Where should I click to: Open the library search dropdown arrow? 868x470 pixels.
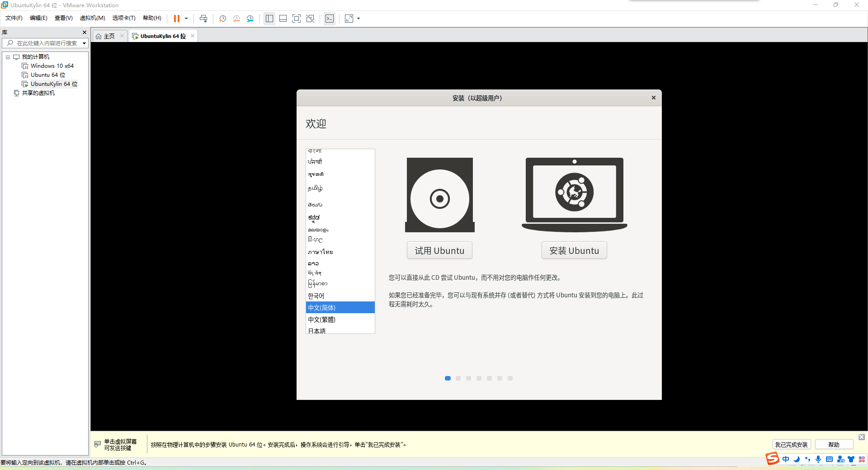[84, 43]
